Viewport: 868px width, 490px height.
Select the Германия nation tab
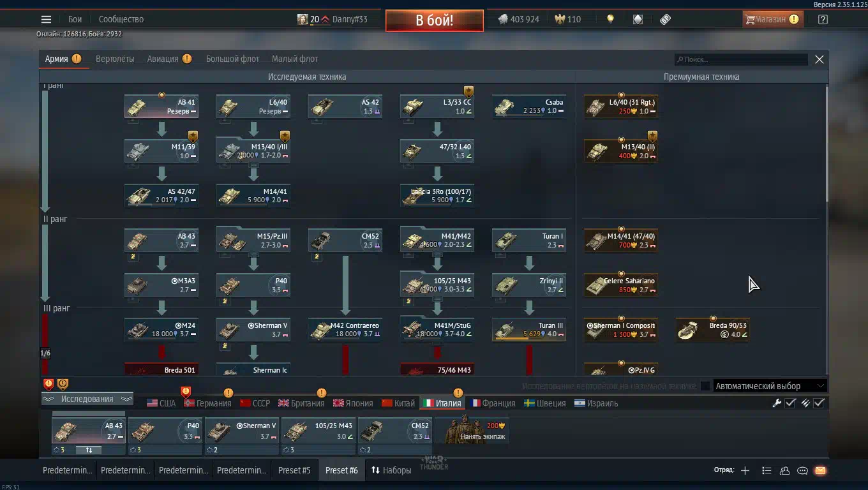click(207, 403)
